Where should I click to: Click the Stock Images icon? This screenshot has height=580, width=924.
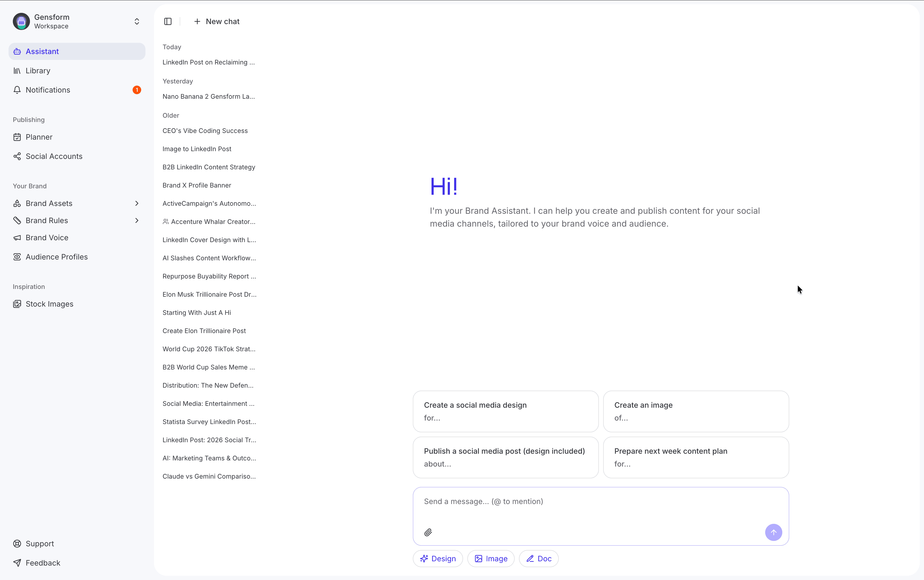[17, 304]
